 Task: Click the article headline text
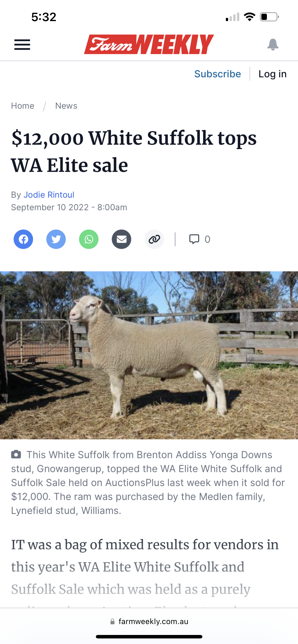point(134,152)
